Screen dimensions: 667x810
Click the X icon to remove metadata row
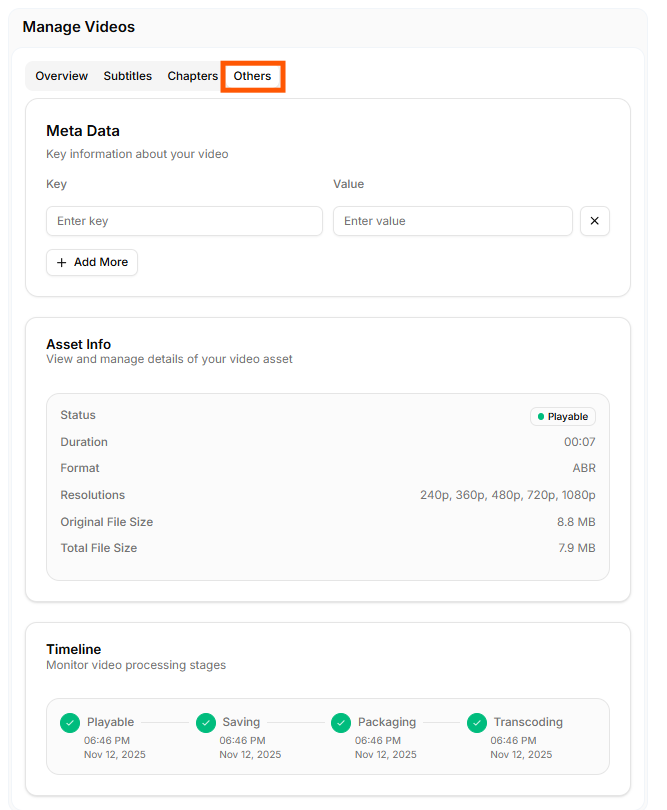click(x=594, y=221)
